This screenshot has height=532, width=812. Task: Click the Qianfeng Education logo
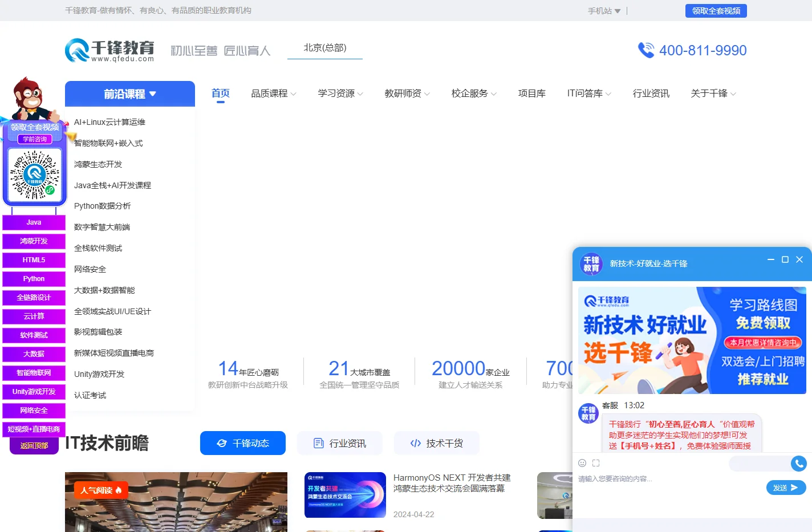click(109, 50)
